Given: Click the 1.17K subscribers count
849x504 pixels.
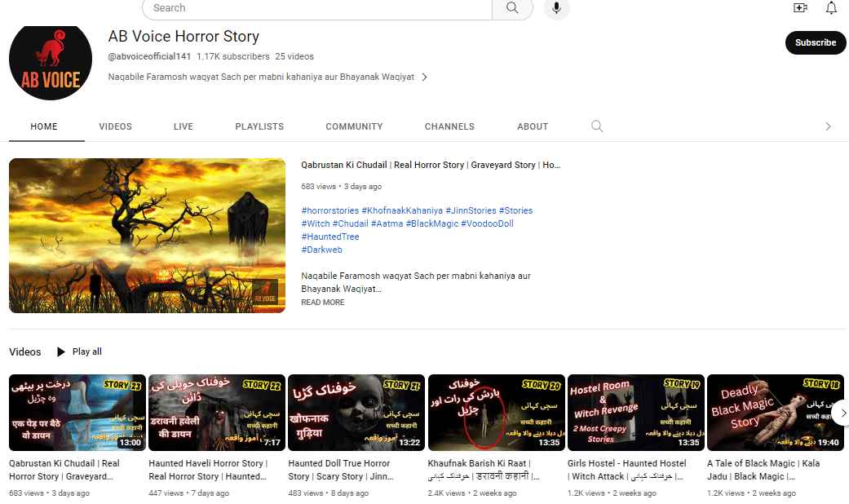Looking at the screenshot, I should (232, 56).
